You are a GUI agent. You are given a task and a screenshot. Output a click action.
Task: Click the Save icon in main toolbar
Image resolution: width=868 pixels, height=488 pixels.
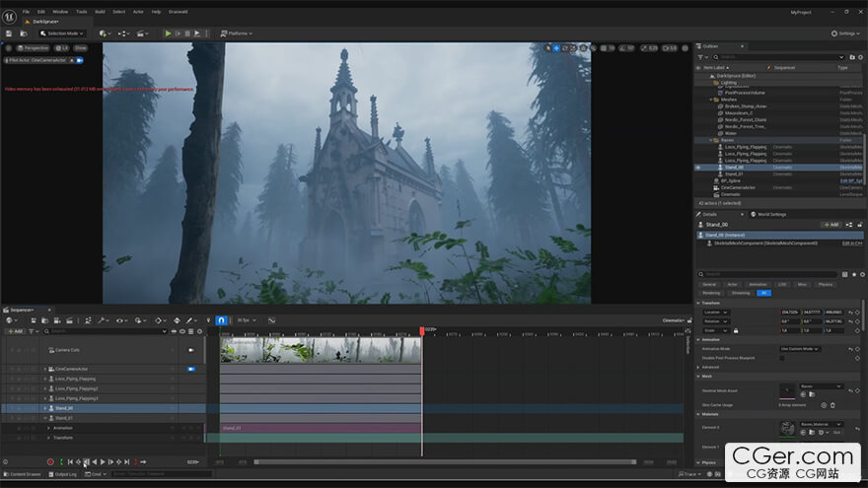tap(9, 34)
